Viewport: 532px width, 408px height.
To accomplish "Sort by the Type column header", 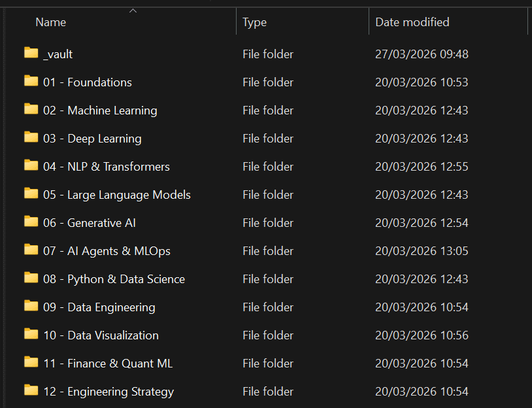I will 254,22.
